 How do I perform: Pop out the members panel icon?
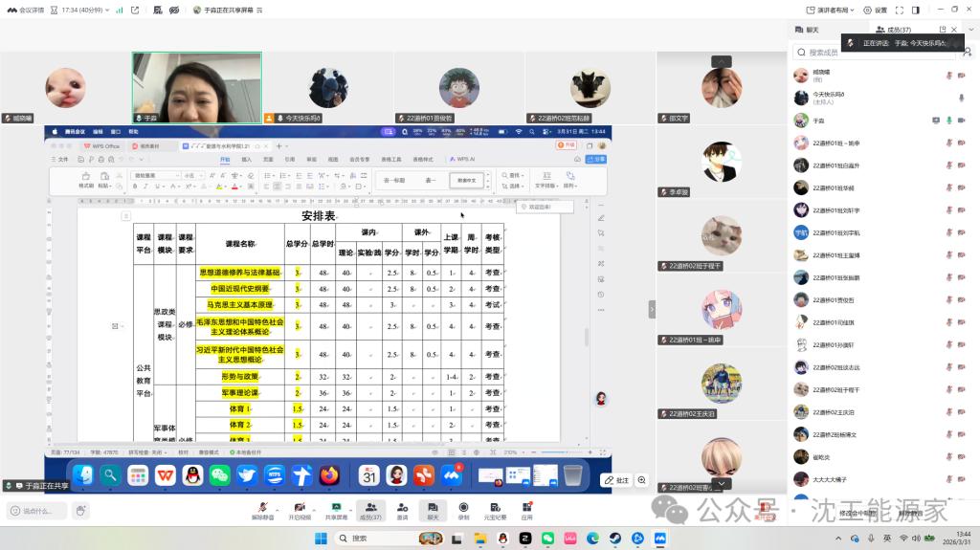point(943,30)
